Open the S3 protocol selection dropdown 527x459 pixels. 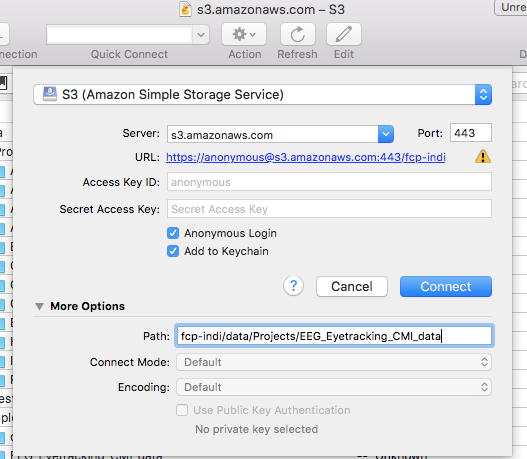pyautogui.click(x=262, y=95)
